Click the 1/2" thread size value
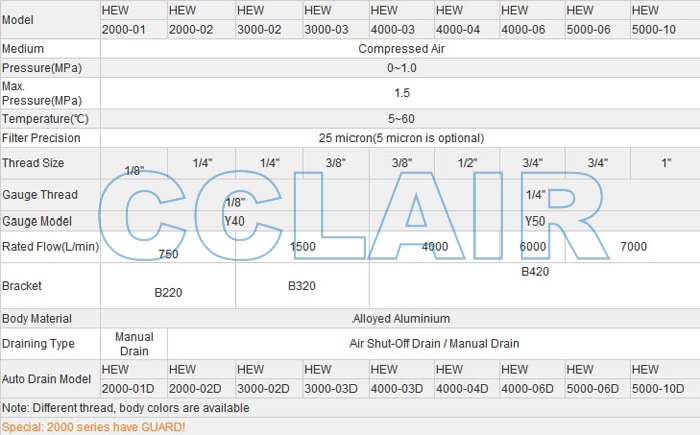 click(467, 162)
